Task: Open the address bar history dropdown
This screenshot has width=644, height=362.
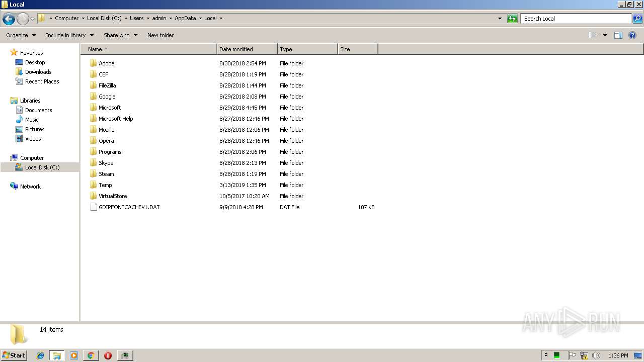Action: click(500, 19)
